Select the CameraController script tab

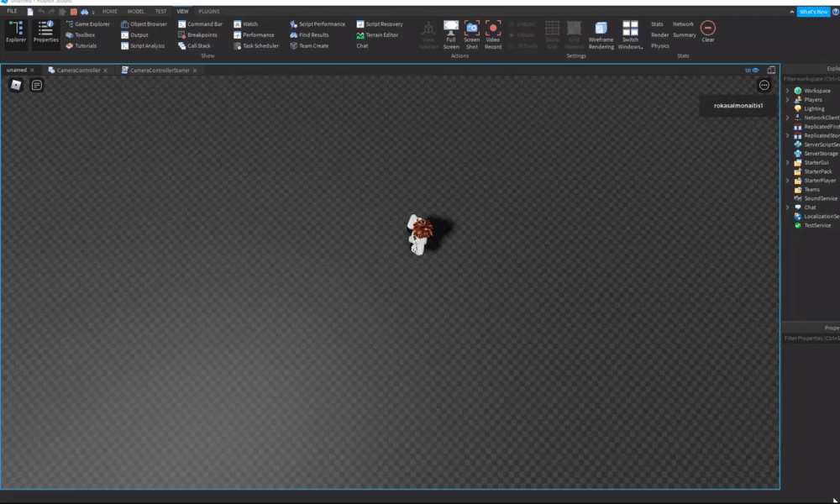click(78, 71)
